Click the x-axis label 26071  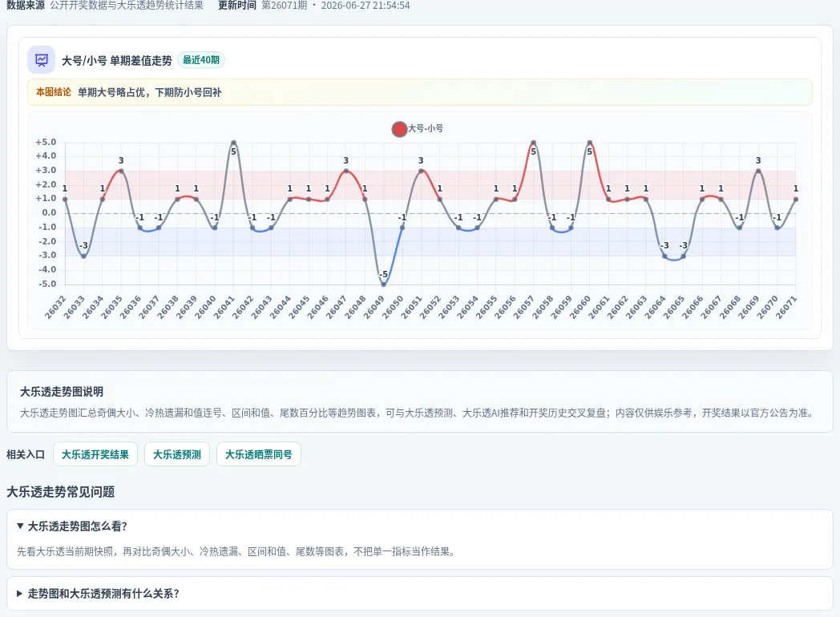pos(786,307)
